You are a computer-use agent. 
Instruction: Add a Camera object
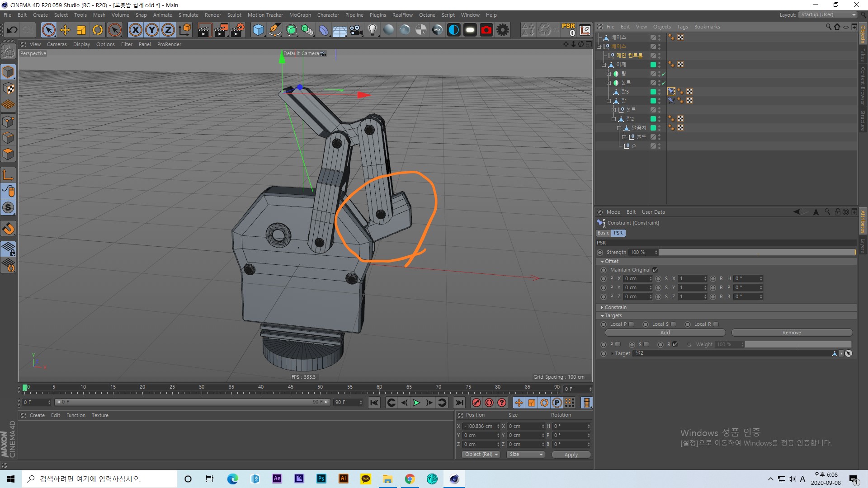pyautogui.click(x=356, y=30)
